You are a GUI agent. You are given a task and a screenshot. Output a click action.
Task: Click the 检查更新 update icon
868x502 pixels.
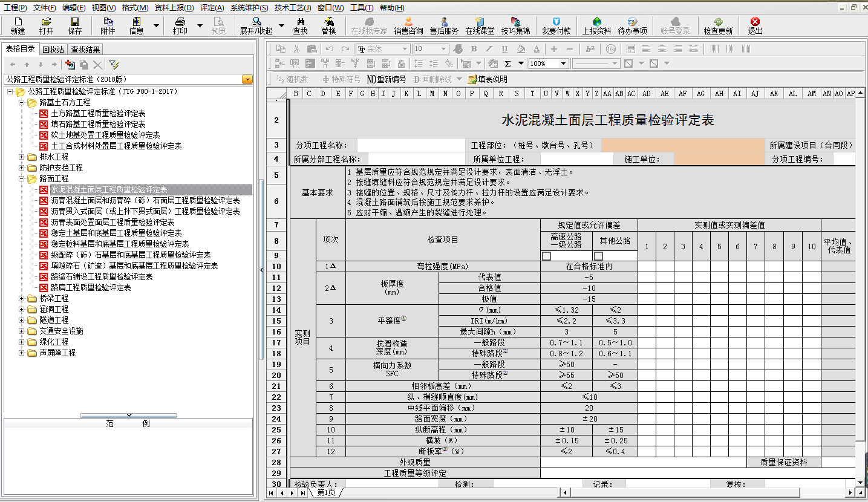click(x=719, y=26)
